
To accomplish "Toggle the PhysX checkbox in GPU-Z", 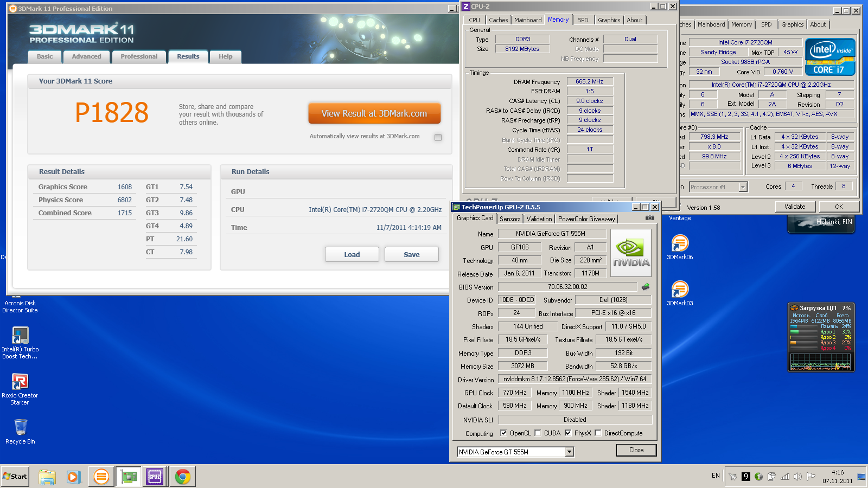I will 568,433.
